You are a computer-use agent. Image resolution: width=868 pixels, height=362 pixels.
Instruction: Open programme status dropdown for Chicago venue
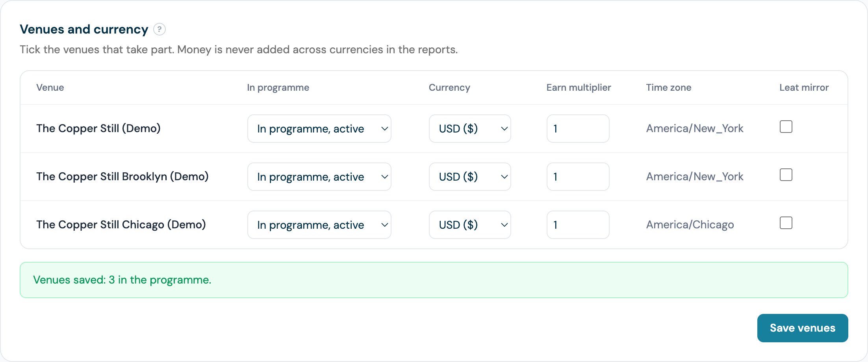[x=319, y=225]
